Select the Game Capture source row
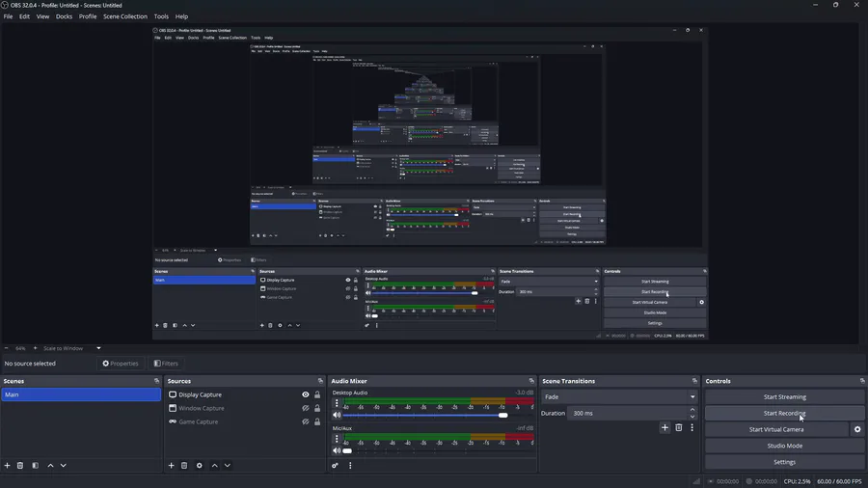The image size is (868, 488). (x=244, y=421)
